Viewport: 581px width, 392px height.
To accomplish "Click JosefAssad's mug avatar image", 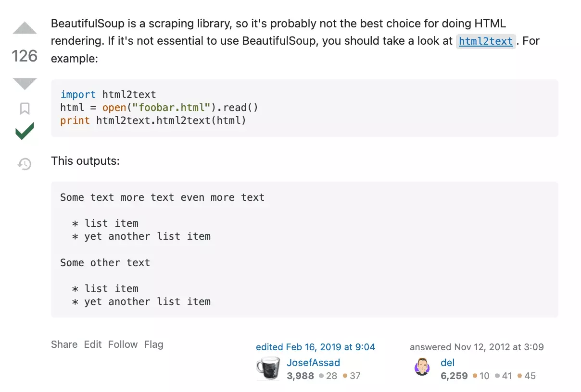I will pos(268,369).
